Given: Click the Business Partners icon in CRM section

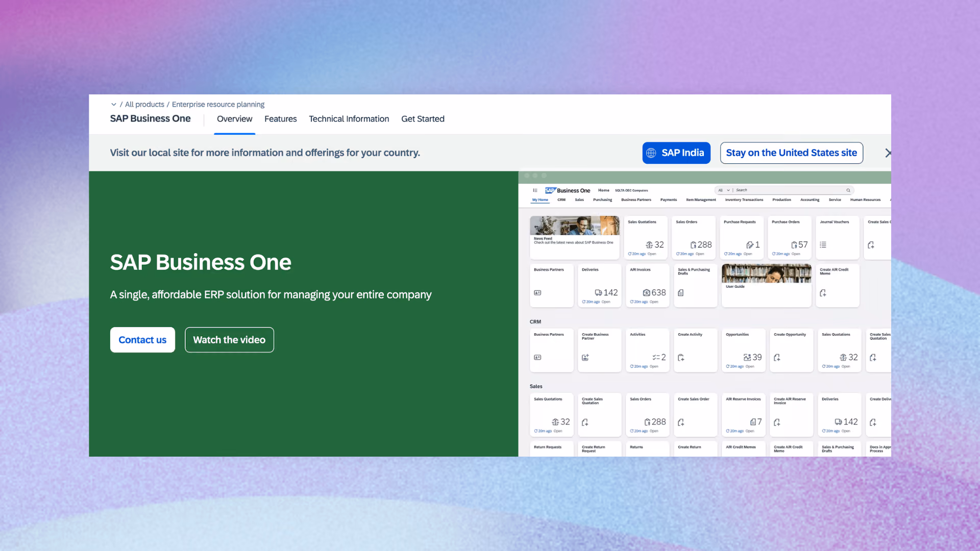Looking at the screenshot, I should [537, 358].
